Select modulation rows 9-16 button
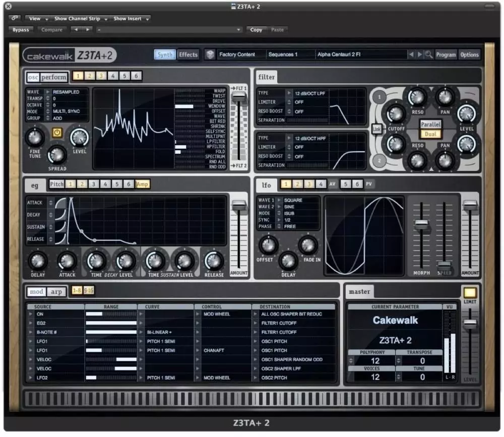This screenshot has width=504, height=437. (x=88, y=290)
